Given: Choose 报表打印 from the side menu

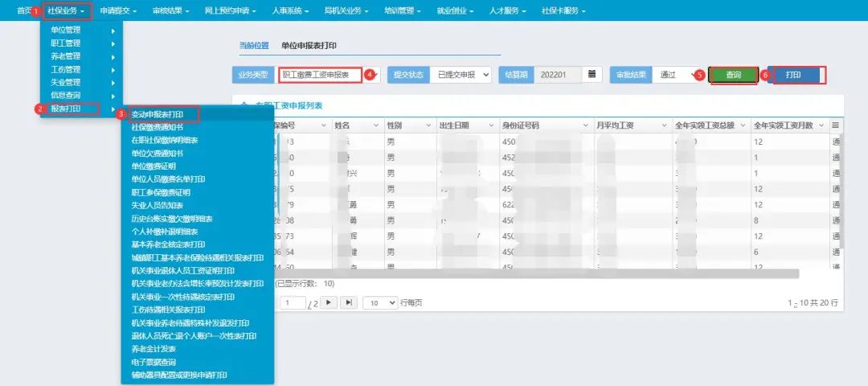Looking at the screenshot, I should click(x=71, y=109).
